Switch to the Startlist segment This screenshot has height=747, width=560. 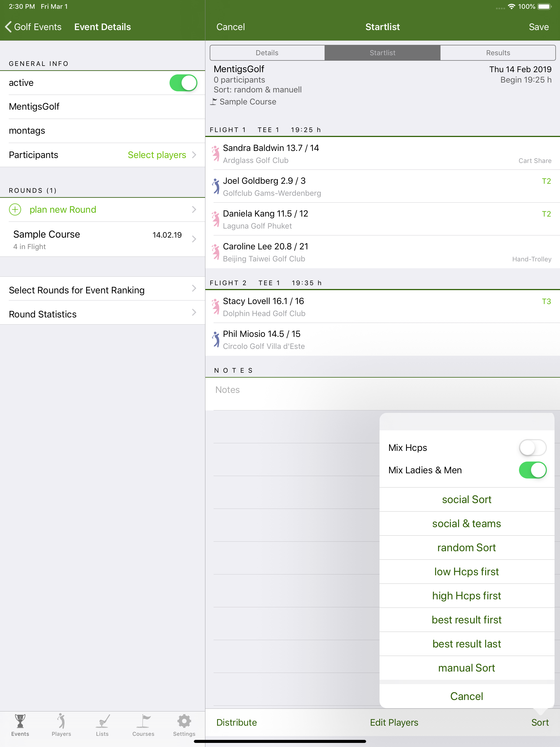(x=382, y=53)
